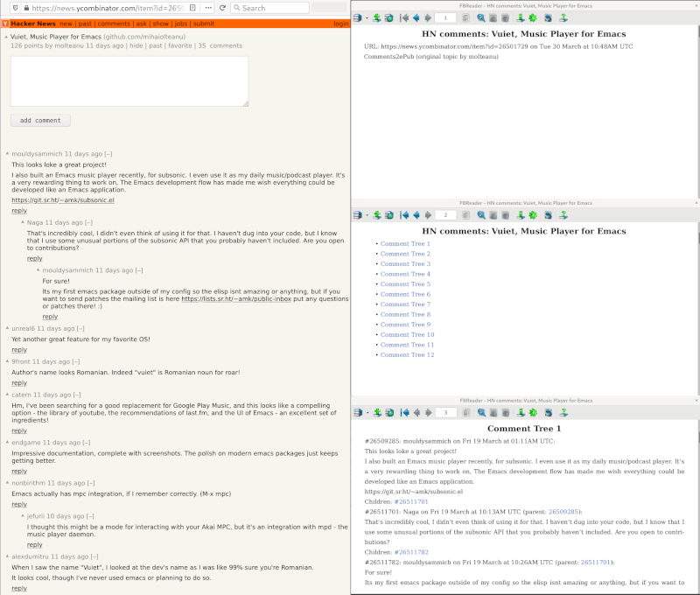Open the git.sr.ht subsonic.el link
Viewport: 700px width, 595px height.
pyautogui.click(x=63, y=200)
